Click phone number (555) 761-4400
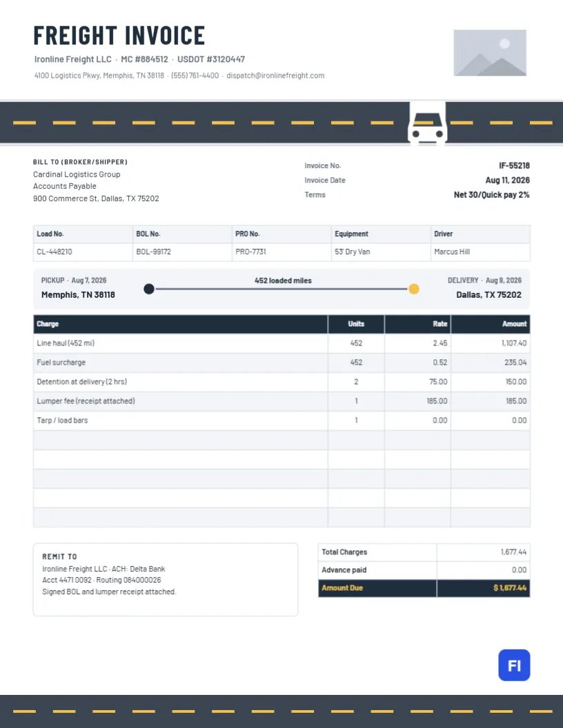 tap(195, 75)
